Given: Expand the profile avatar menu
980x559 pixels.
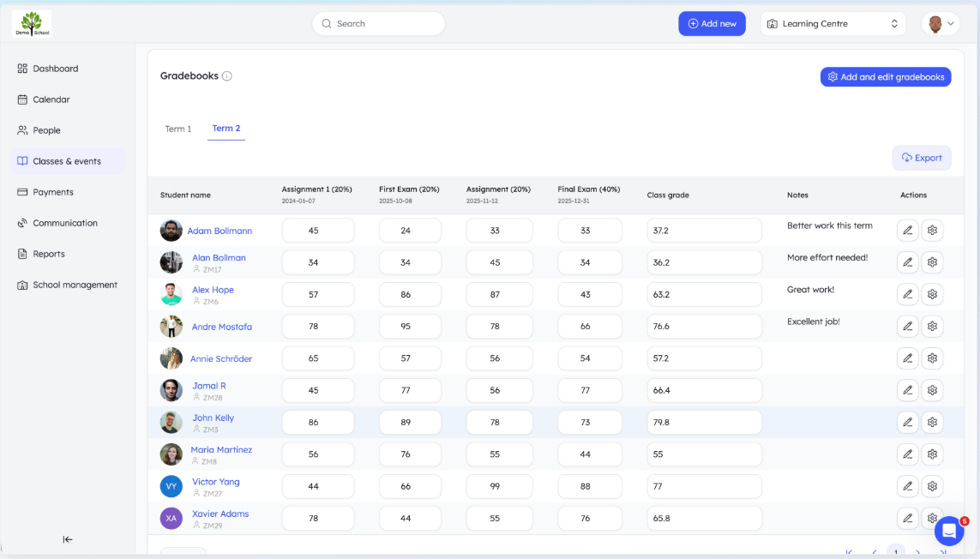Looking at the screenshot, I should click(x=941, y=23).
